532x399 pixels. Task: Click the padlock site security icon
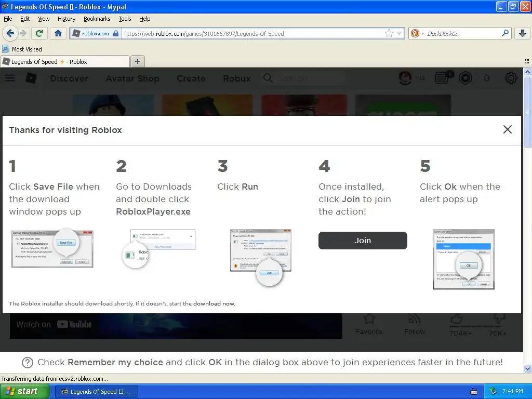coord(116,33)
